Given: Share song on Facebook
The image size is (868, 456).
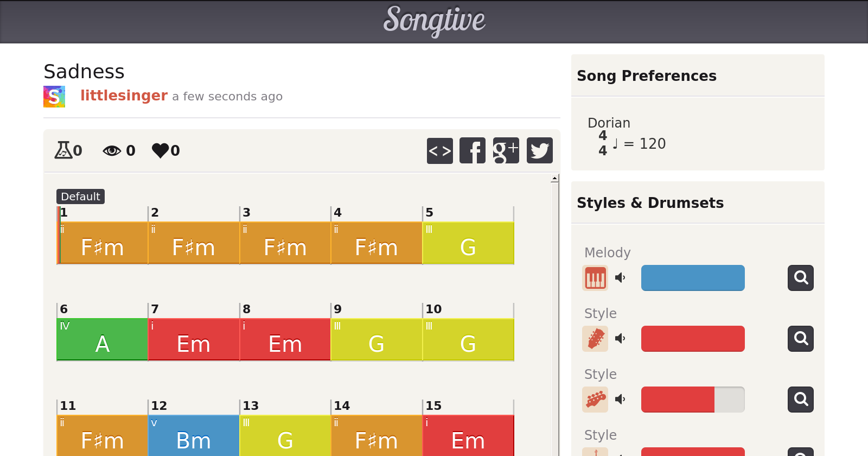Looking at the screenshot, I should click(473, 150).
